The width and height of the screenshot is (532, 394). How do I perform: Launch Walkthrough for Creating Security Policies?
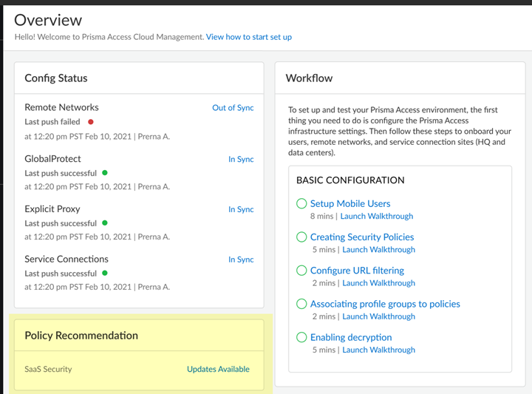click(x=378, y=250)
